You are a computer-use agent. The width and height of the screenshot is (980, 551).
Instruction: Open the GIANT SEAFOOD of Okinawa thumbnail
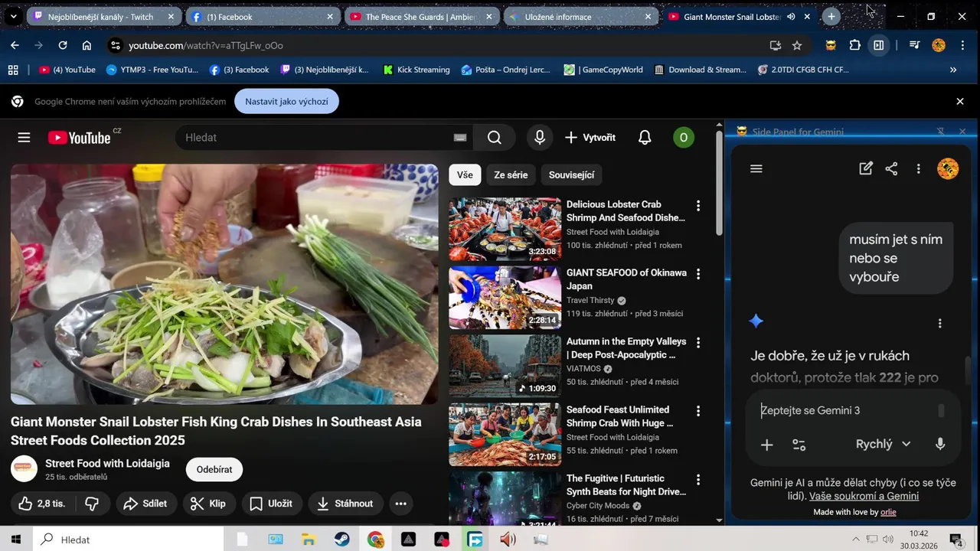click(505, 298)
